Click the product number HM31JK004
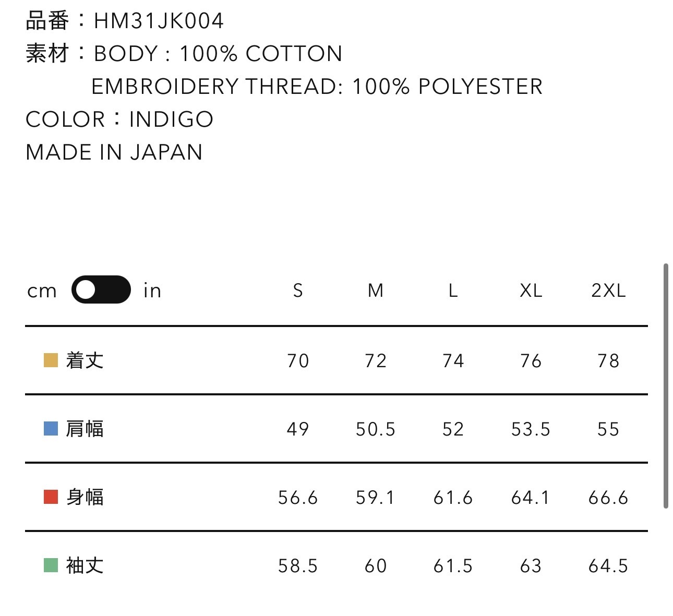 click(x=159, y=21)
